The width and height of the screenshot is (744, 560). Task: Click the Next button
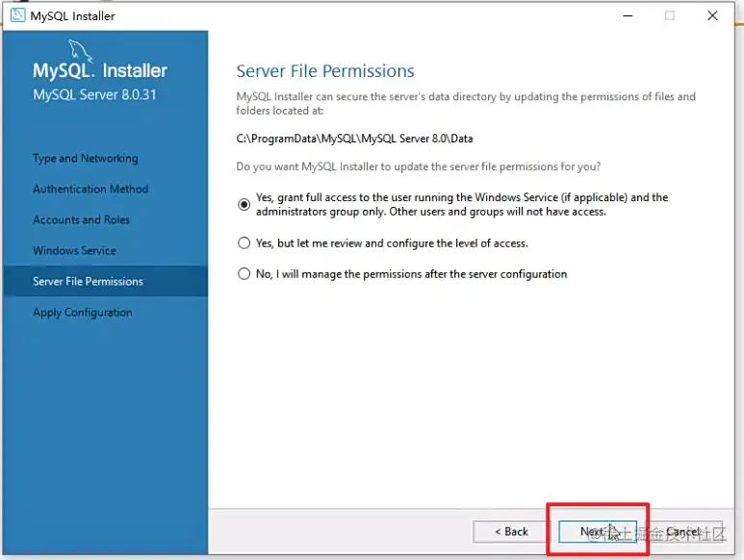[x=597, y=531]
